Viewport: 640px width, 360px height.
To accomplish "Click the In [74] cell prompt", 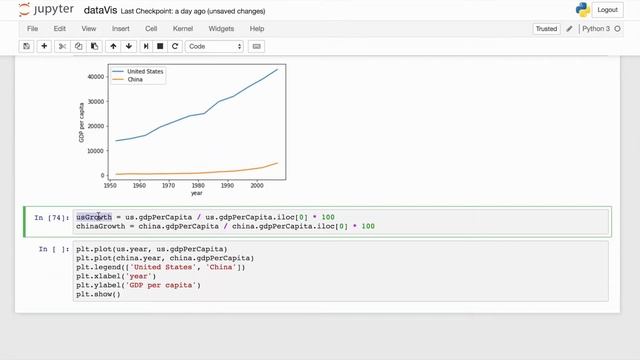I will coord(51,218).
